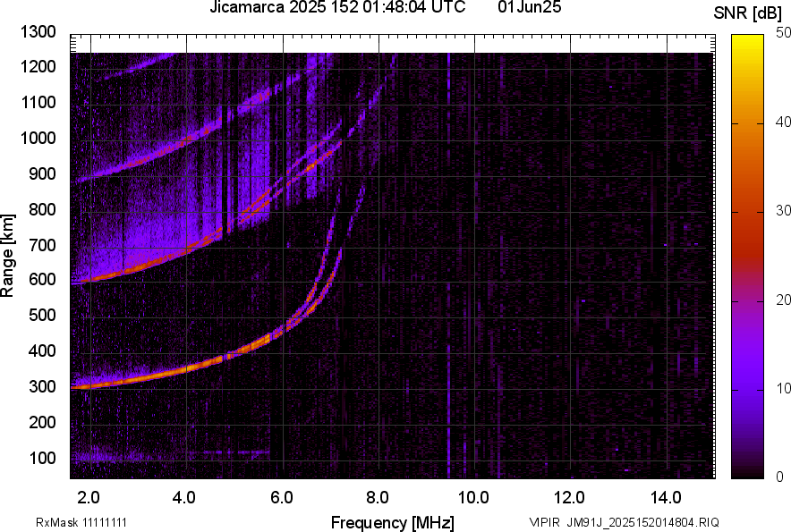Viewport: 791px width, 532px height.
Task: Click the range tick label '1000'
Action: (x=38, y=138)
